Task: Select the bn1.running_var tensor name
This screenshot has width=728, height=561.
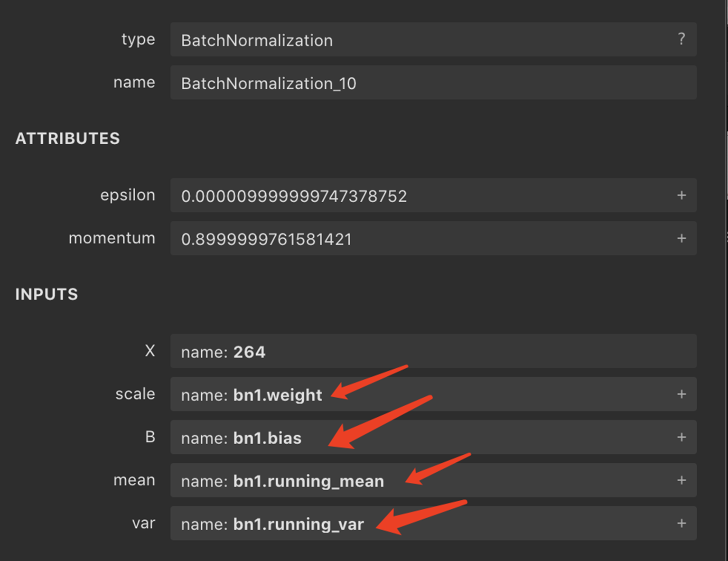Action: click(x=299, y=524)
